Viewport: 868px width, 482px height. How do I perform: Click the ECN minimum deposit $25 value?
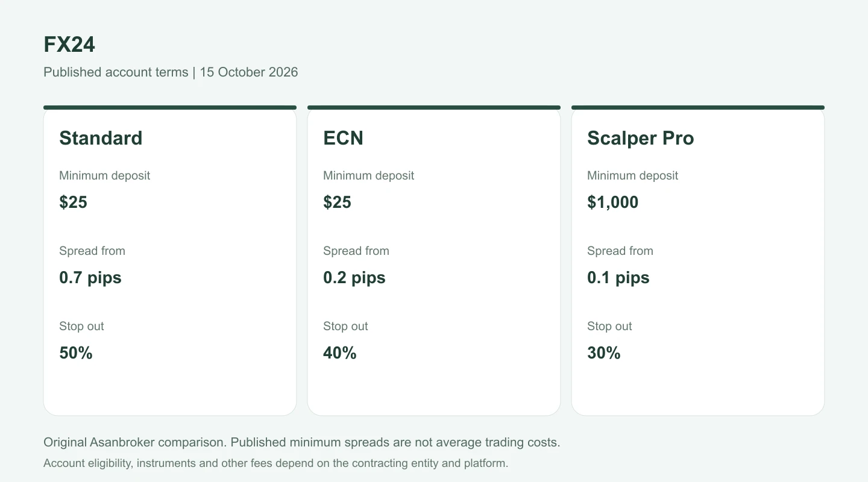click(338, 202)
